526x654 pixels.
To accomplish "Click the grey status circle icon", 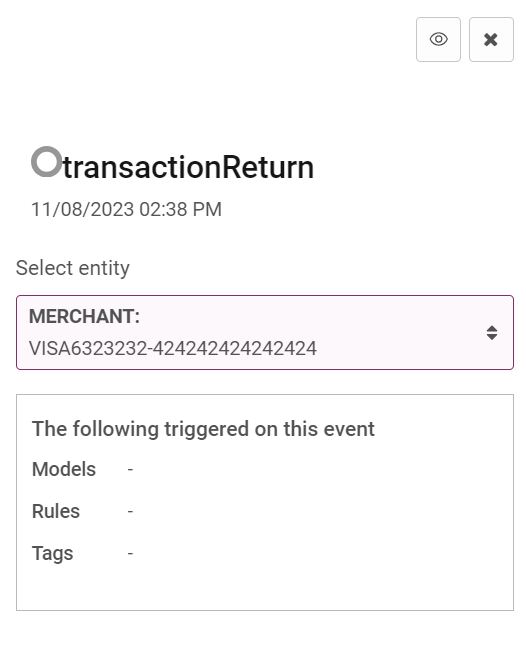I will coord(46,161).
